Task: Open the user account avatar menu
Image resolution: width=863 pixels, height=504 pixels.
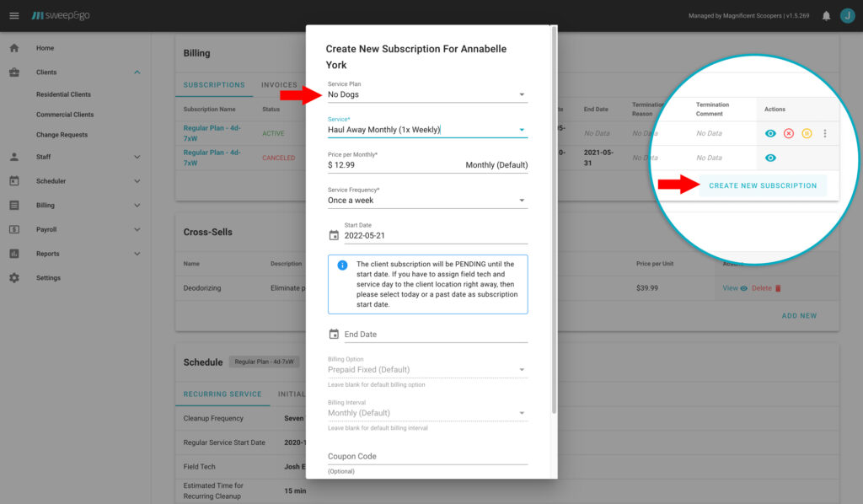Action: 848,14
